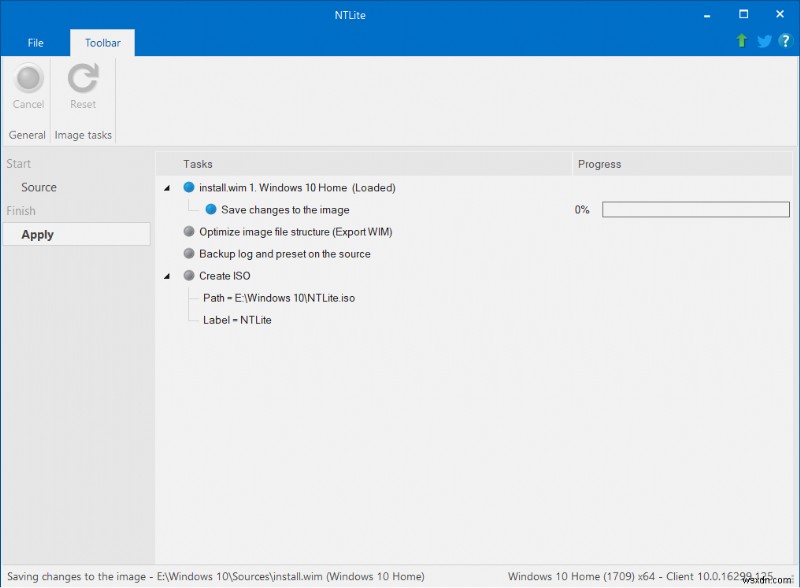Enable the Backup log and preset task

[189, 253]
